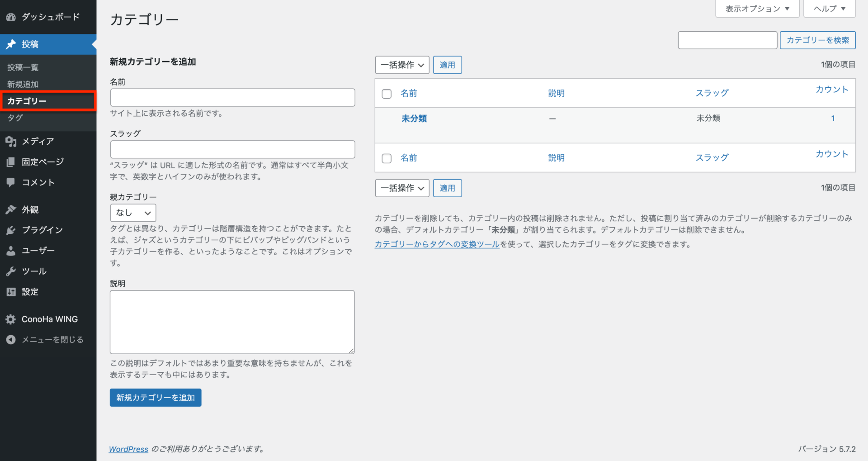Open 設定 menu item
This screenshot has width=868, height=461.
48,292
